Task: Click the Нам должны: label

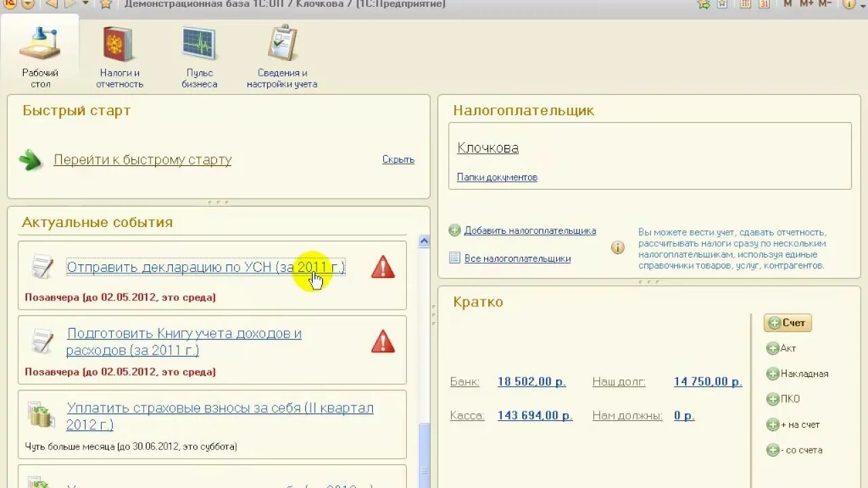Action: (627, 415)
